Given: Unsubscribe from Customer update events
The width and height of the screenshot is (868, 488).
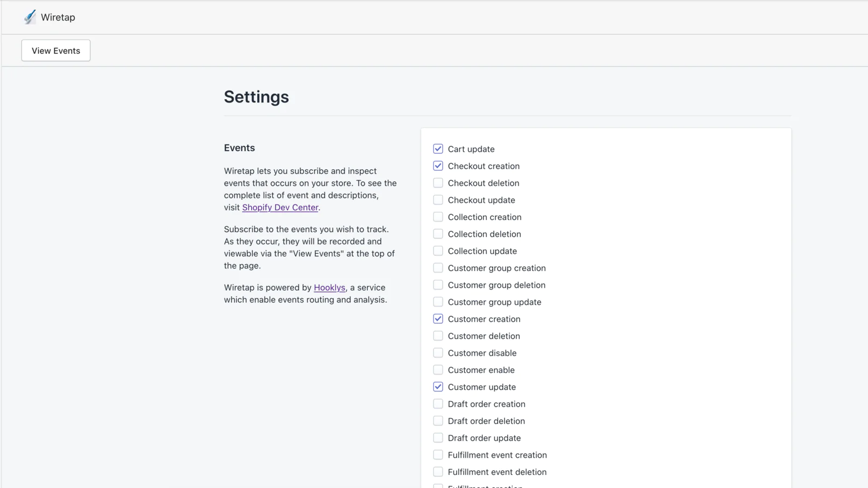Looking at the screenshot, I should coord(438,387).
